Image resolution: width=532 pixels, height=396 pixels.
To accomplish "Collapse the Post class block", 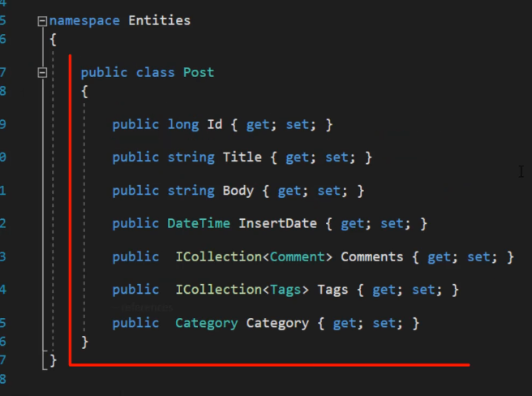I will 42,73.
